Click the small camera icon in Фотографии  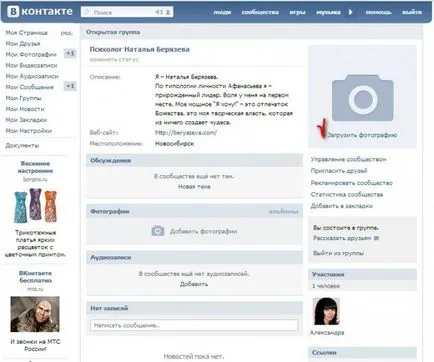click(x=158, y=231)
